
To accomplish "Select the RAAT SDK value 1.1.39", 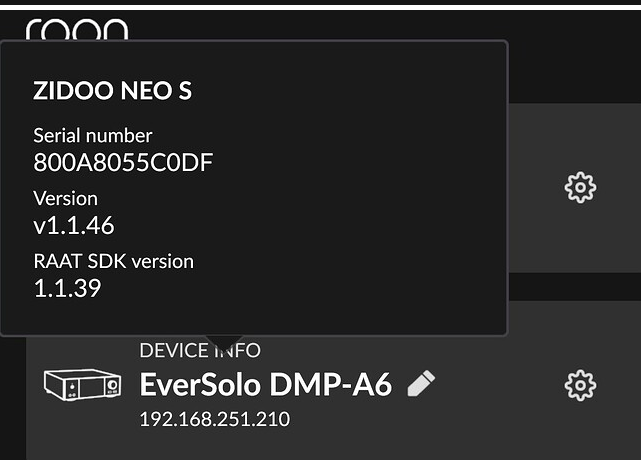I will (x=67, y=288).
